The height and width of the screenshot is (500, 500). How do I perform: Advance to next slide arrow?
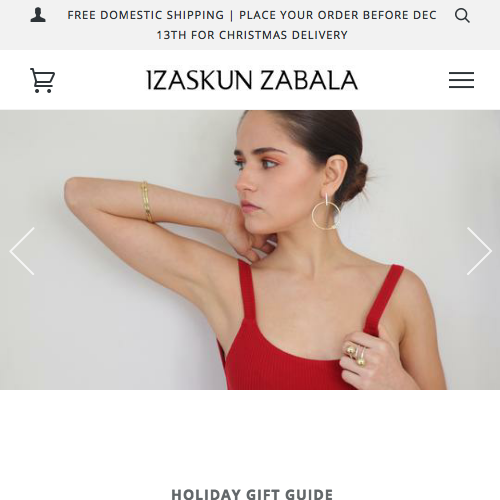click(479, 251)
